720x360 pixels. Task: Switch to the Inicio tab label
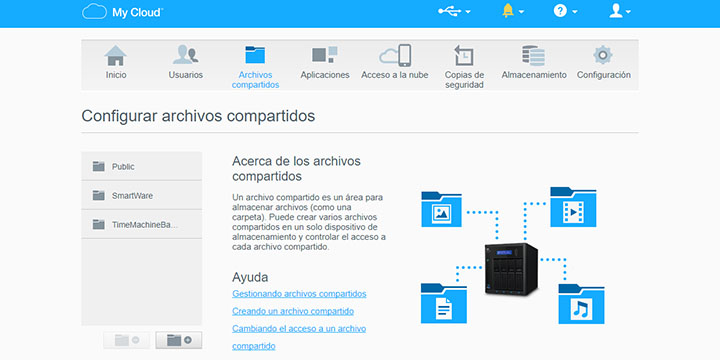[x=116, y=75]
